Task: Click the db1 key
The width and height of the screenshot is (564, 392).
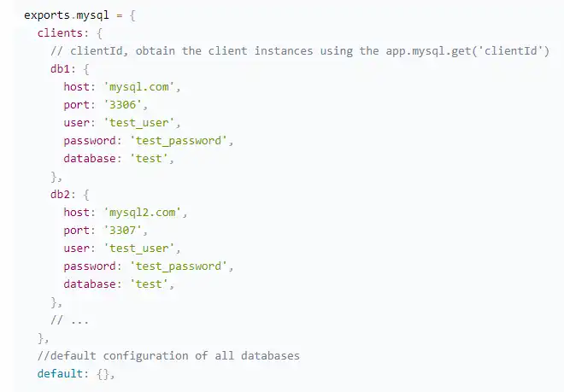Action: click(60, 68)
